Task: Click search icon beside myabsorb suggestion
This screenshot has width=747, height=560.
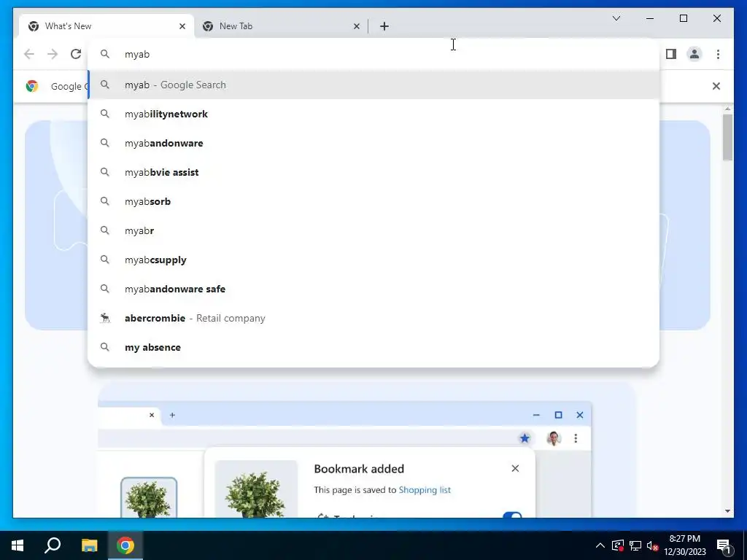Action: pyautogui.click(x=105, y=201)
